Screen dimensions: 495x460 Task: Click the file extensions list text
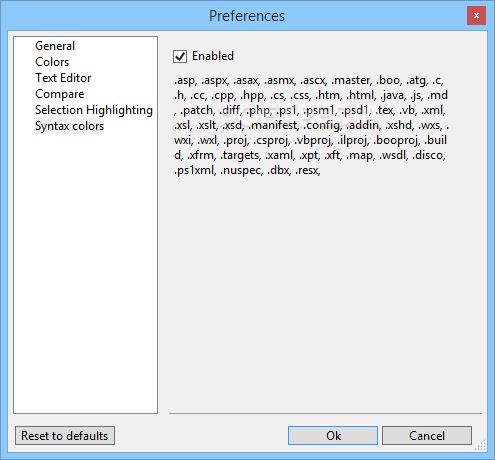click(311, 125)
